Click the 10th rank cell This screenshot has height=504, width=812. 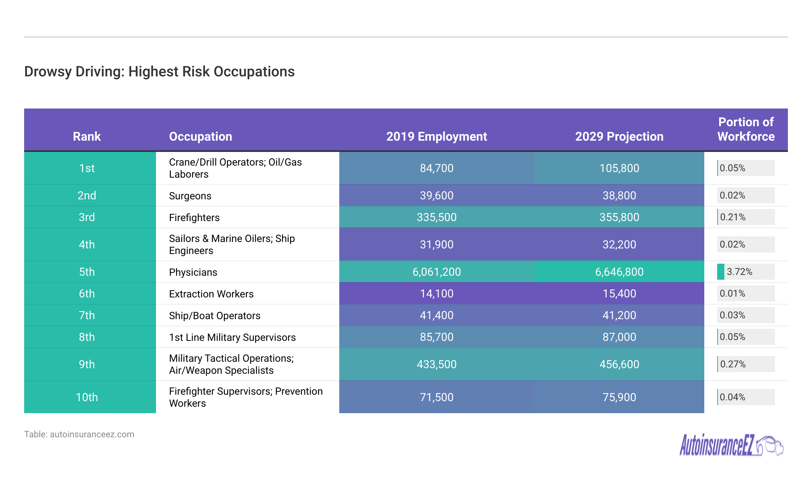point(87,397)
